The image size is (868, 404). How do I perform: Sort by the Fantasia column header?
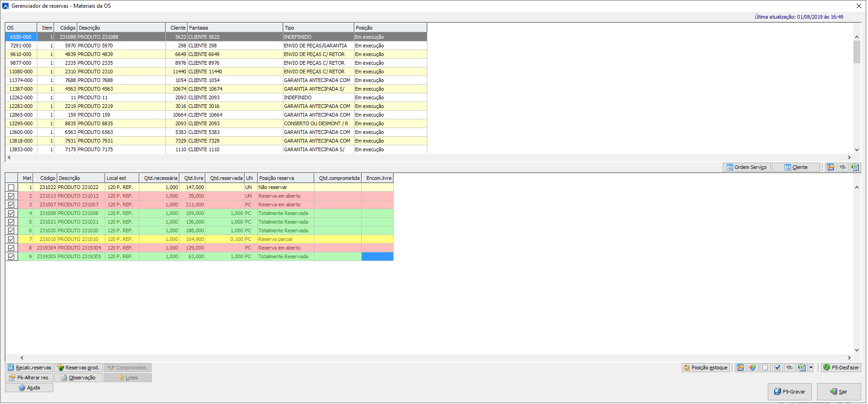coord(235,28)
